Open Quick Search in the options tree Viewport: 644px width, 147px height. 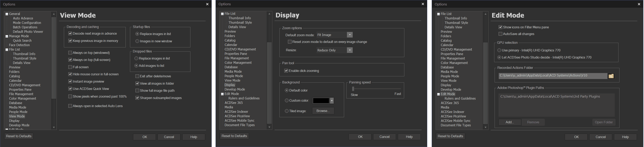point(22,41)
